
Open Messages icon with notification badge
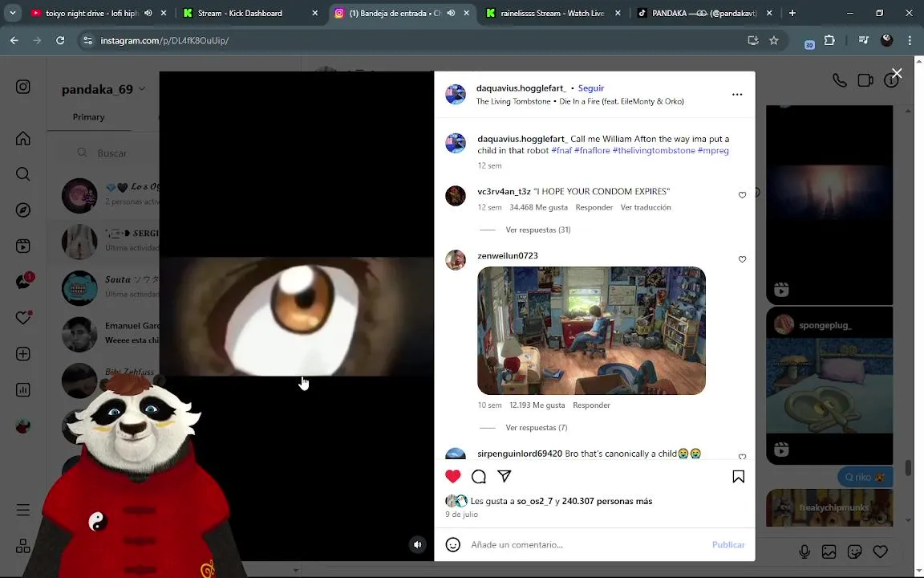23,281
